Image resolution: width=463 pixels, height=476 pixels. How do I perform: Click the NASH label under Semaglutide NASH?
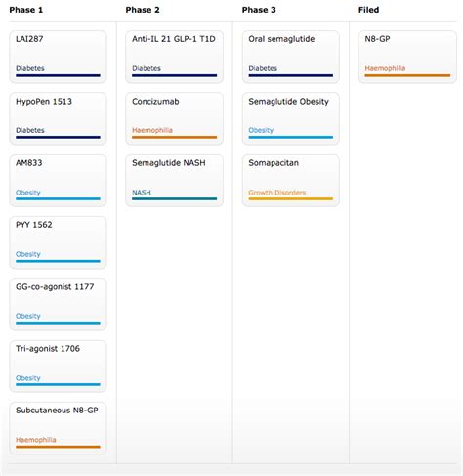tap(142, 193)
